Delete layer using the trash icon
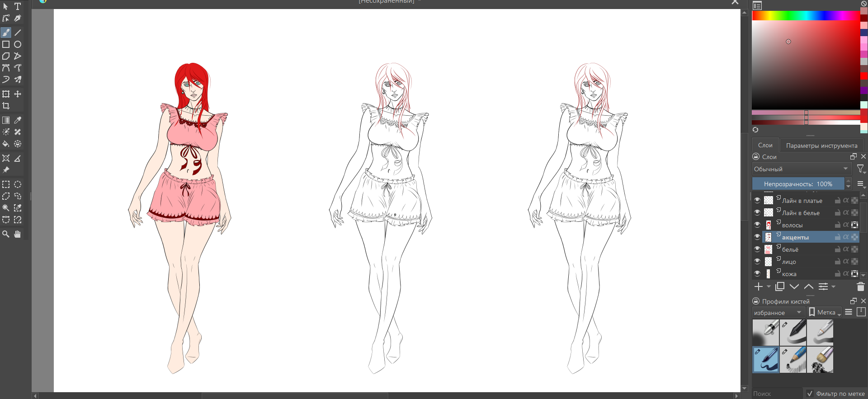This screenshot has width=868, height=399. tap(860, 286)
